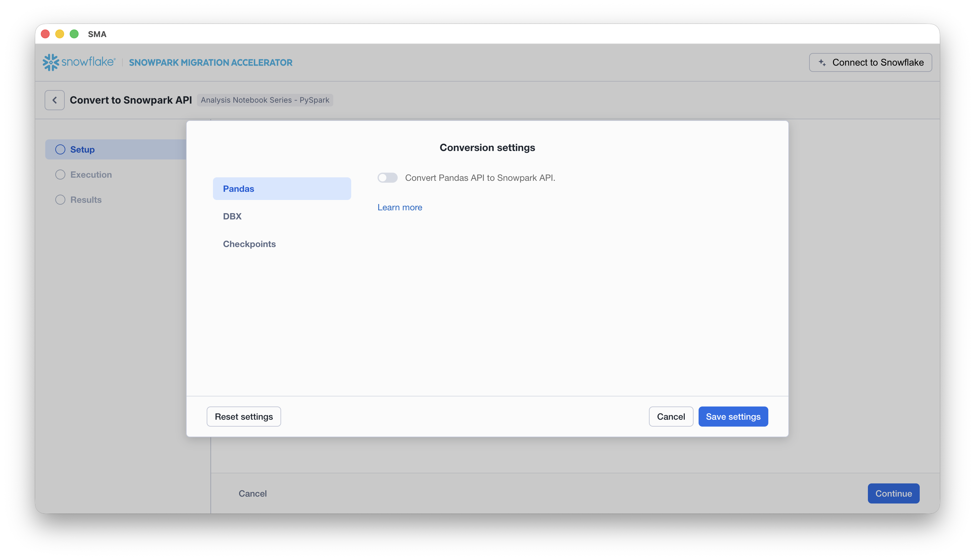Click the Connect to Snowflake button
This screenshot has width=975, height=560.
870,63
